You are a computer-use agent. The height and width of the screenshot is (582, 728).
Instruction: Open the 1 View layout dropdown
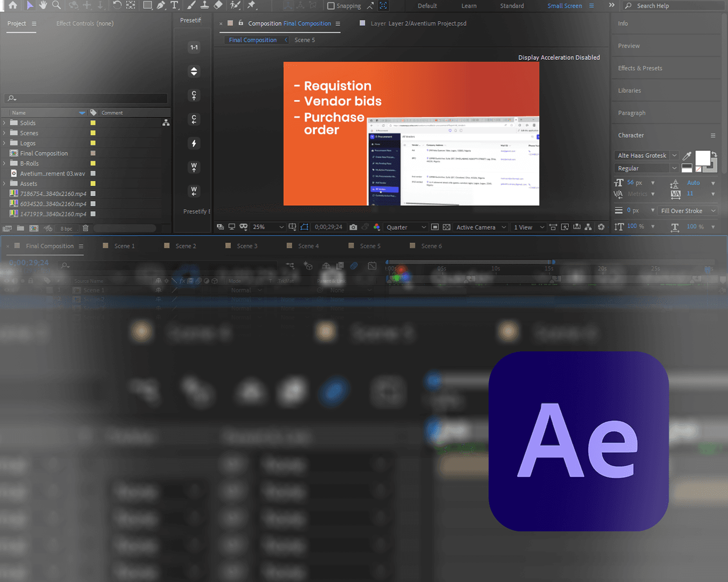pyautogui.click(x=529, y=227)
